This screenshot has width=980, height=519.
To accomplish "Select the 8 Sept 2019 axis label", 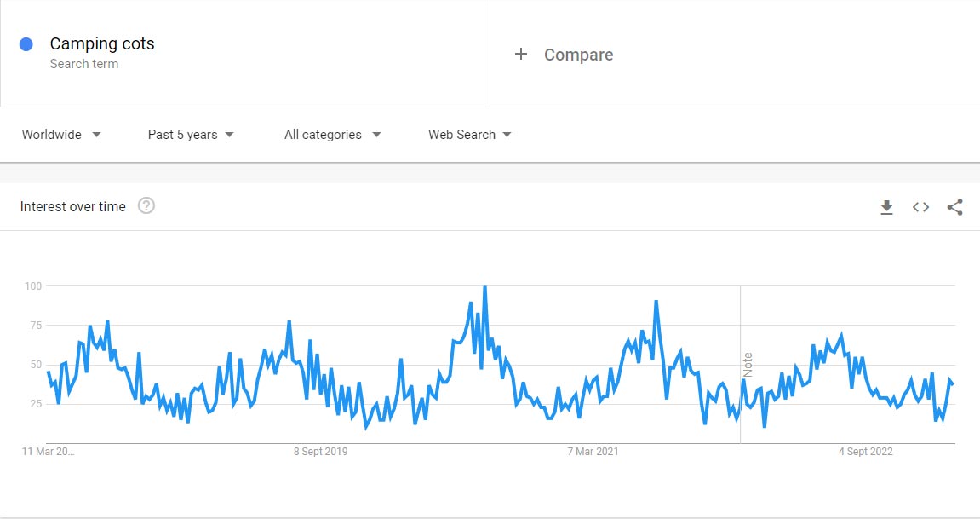I will 320,452.
